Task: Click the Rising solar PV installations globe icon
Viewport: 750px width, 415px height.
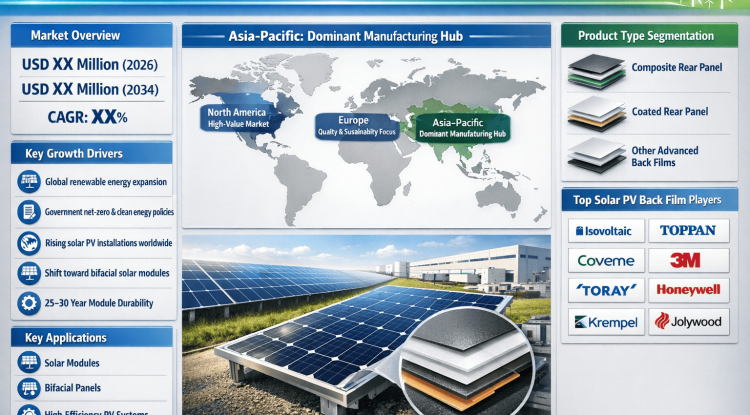Action: (x=29, y=243)
